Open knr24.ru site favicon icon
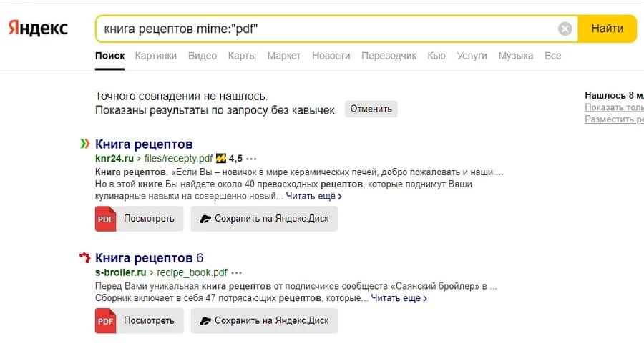644x351 pixels. tap(84, 144)
